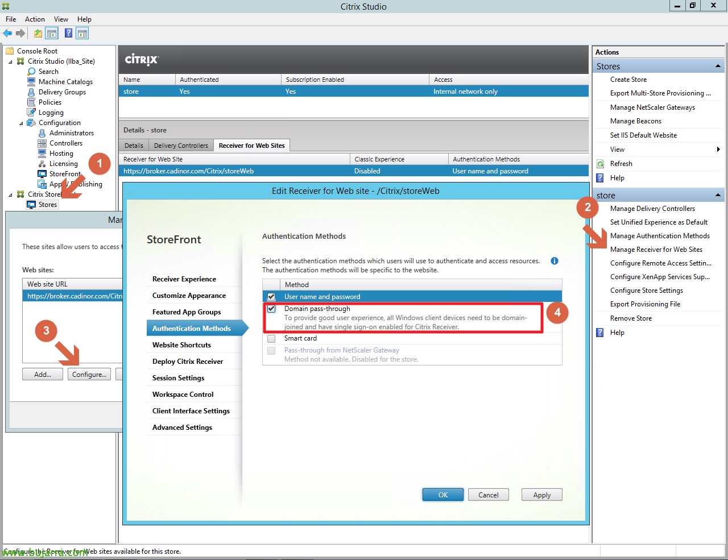Click the Hosting icon in tree
Screen dimensions: 728x560
click(42, 154)
